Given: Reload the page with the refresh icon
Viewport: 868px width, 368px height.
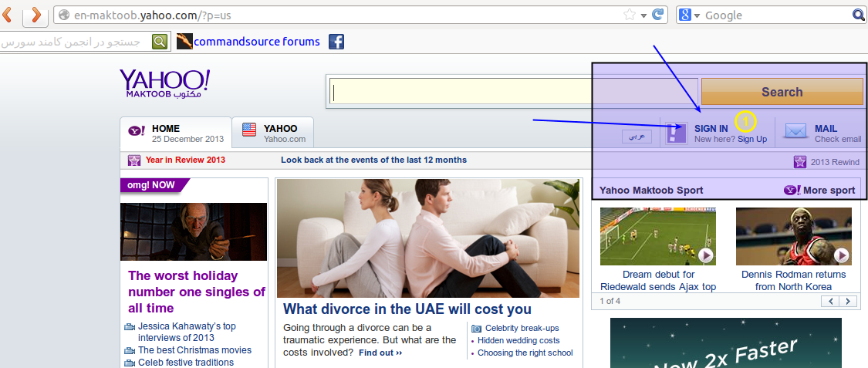Looking at the screenshot, I should (658, 15).
